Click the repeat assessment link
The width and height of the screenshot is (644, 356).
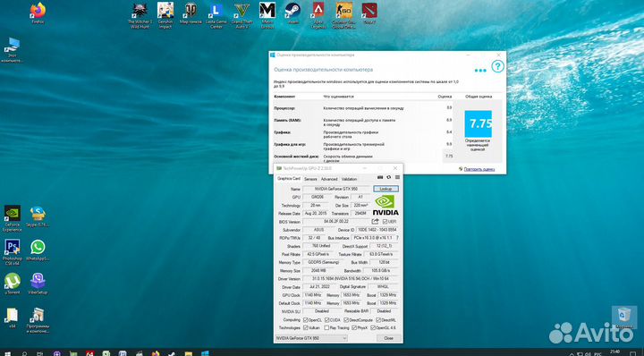coord(479,169)
